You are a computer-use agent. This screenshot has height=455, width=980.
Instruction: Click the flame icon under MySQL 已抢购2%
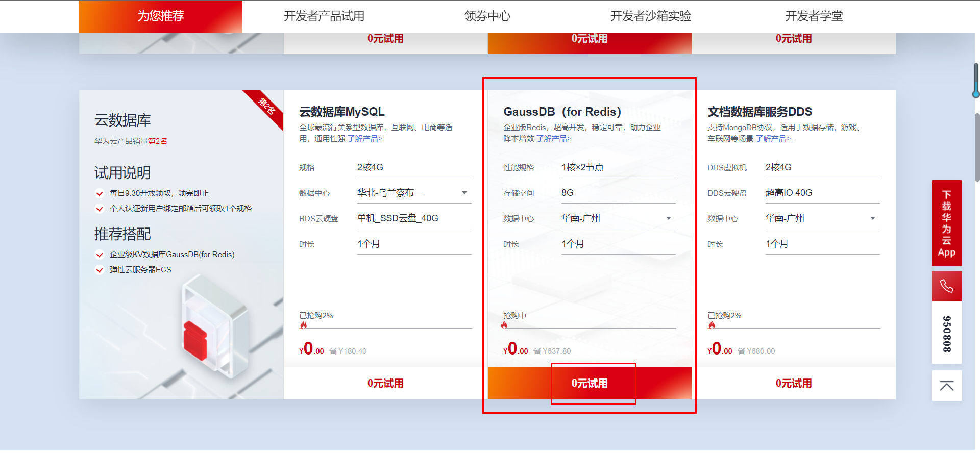tap(303, 325)
